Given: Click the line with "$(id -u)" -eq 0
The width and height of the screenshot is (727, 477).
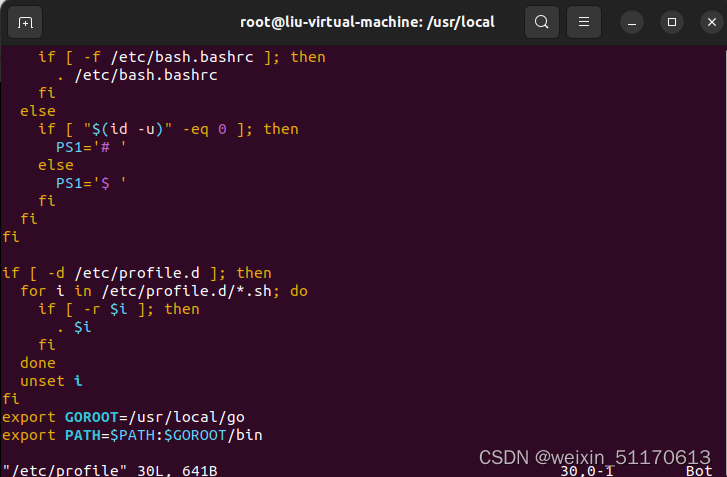Looking at the screenshot, I should coord(168,129).
